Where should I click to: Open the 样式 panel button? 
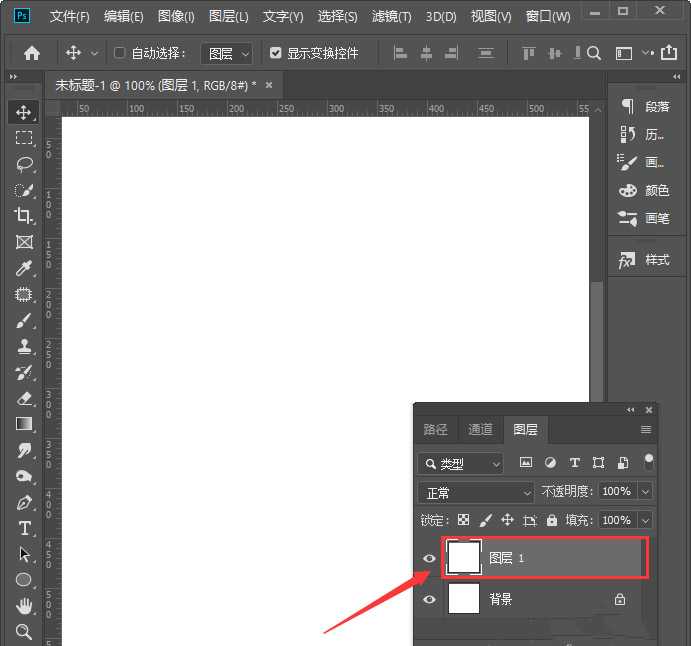pyautogui.click(x=645, y=260)
